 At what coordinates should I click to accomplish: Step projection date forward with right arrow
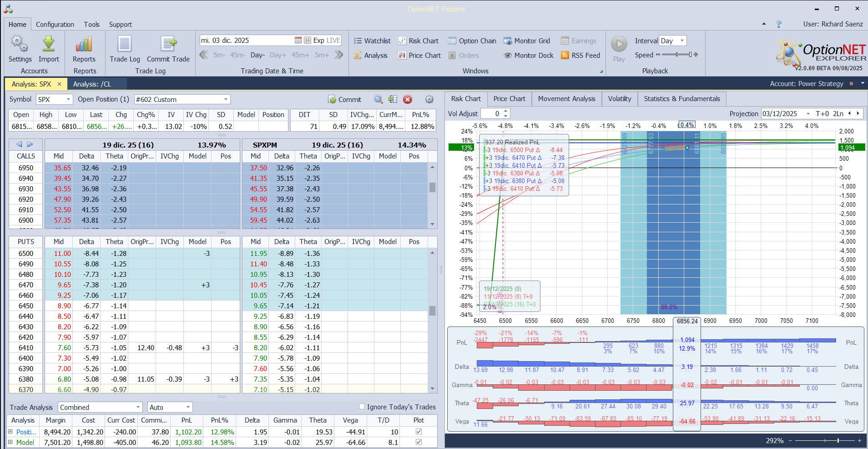[858, 113]
